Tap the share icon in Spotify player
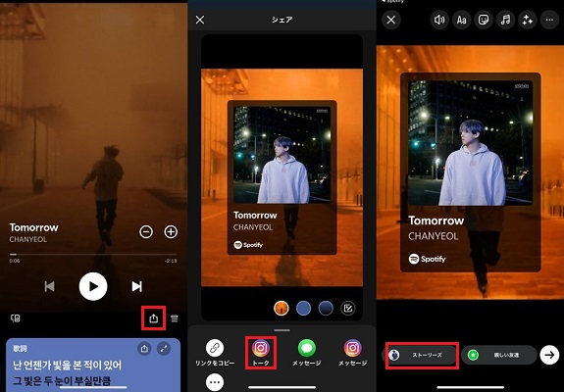564x392 pixels. (x=154, y=318)
